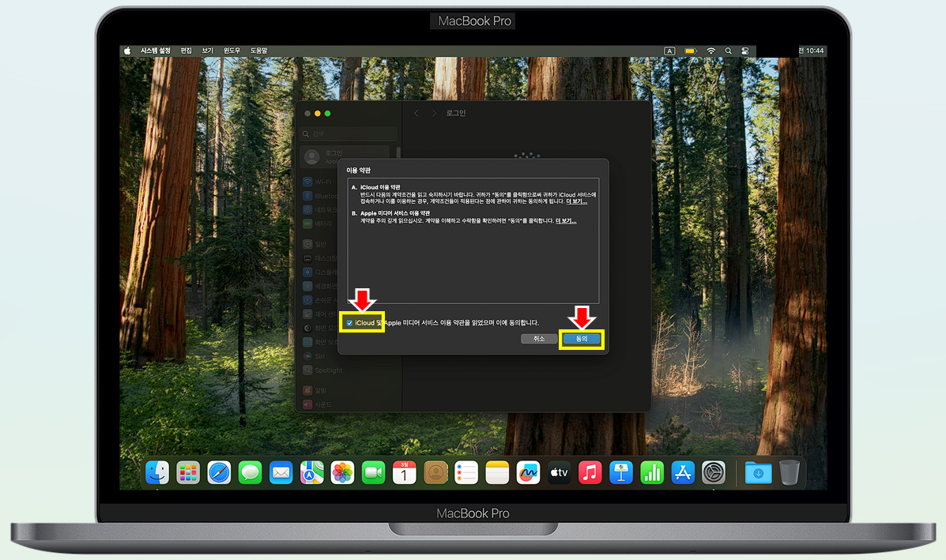
Task: Open FaceTime from the Dock
Action: 374,472
